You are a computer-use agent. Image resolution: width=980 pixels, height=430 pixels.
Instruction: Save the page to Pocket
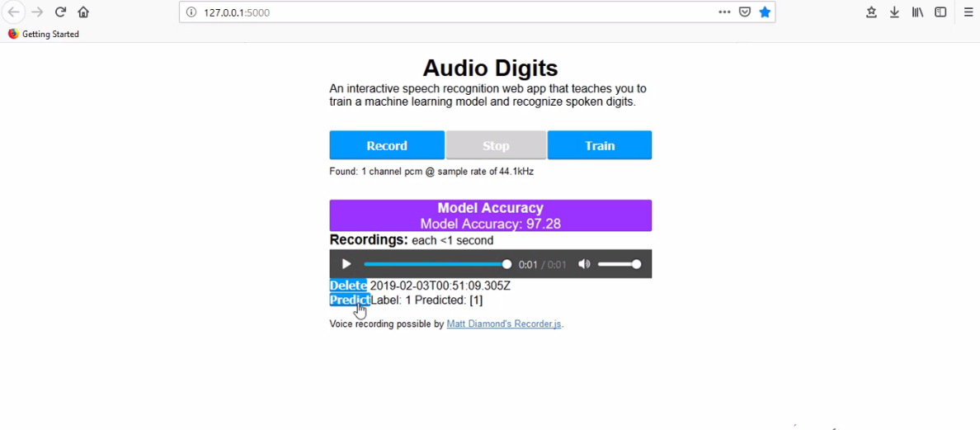744,12
